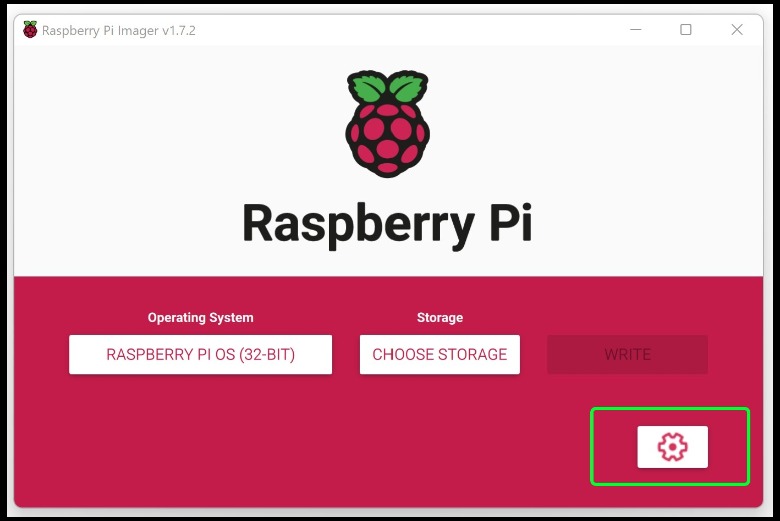Click the Raspberry Pi OS (32-bit) button
Viewport: 780px width, 521px height.
coord(200,354)
